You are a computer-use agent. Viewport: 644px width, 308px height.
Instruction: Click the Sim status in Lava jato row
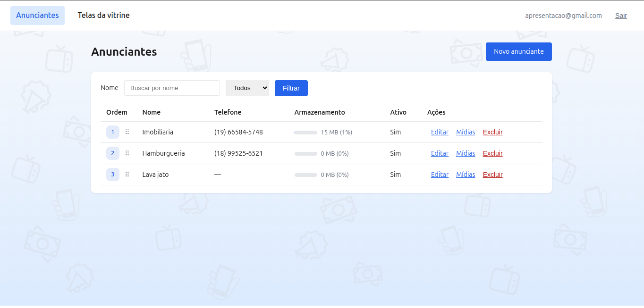pyautogui.click(x=396, y=175)
